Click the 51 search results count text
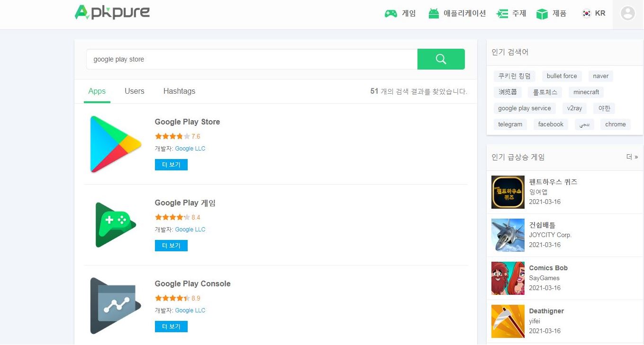 click(x=419, y=91)
